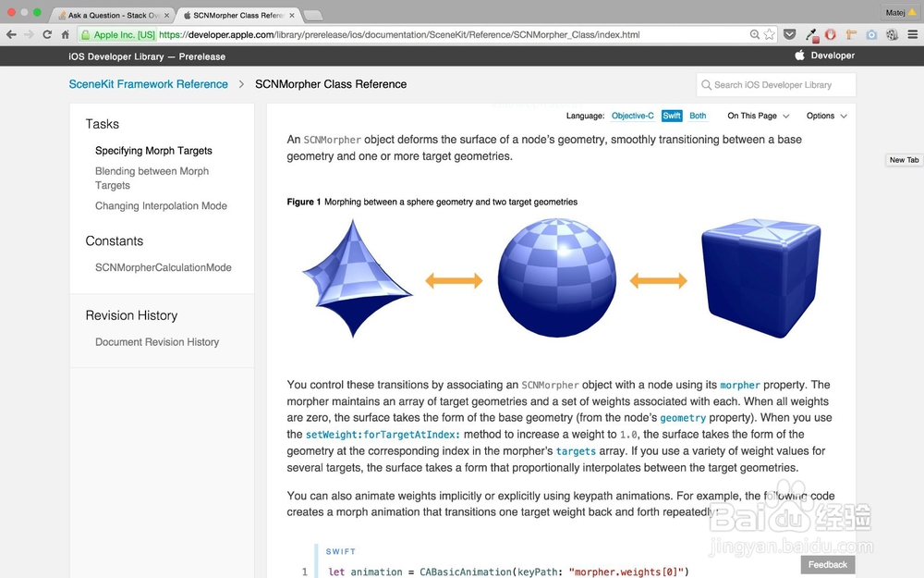Click the Matej profile button

coord(900,12)
